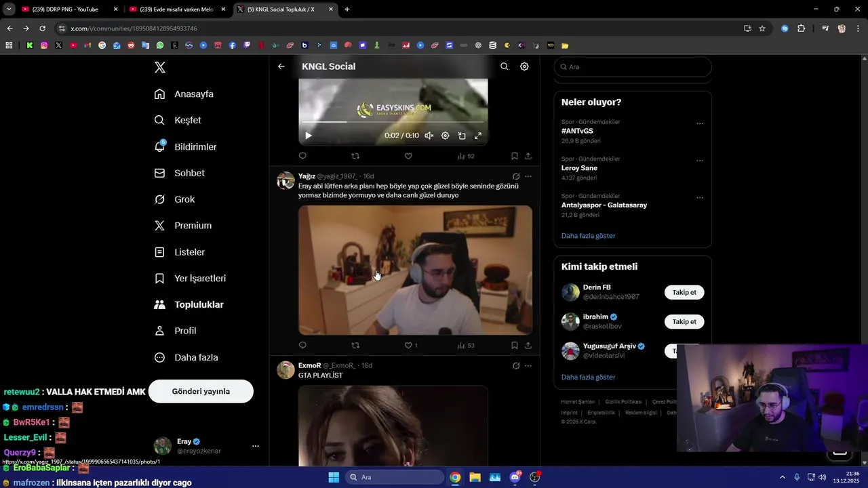Open Listeler lists page

tap(179, 252)
